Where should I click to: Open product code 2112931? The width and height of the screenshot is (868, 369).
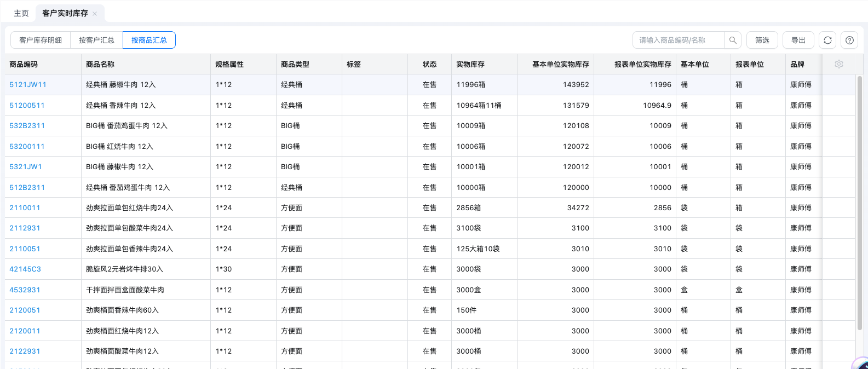(25, 228)
